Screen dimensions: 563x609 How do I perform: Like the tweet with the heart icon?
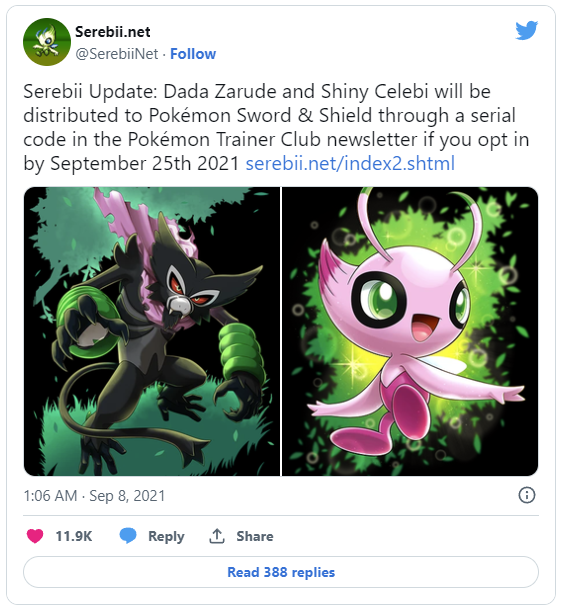[x=35, y=536]
